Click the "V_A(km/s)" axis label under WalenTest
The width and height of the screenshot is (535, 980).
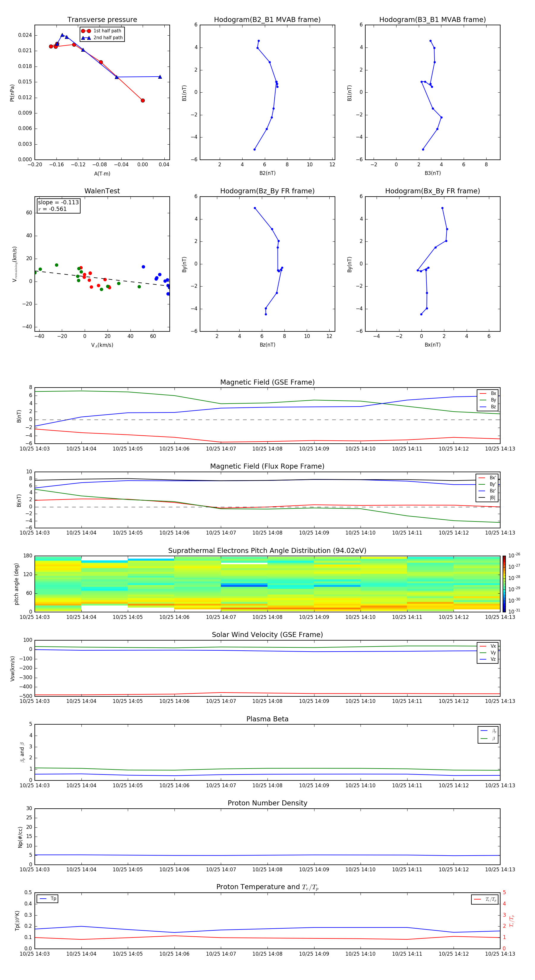tap(102, 345)
